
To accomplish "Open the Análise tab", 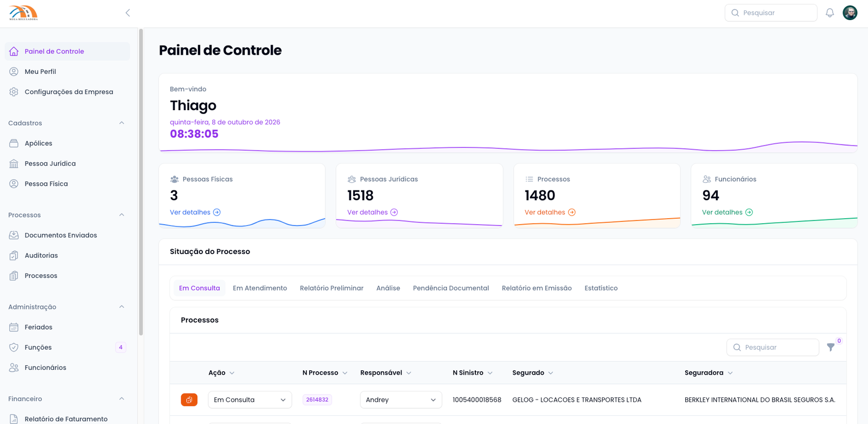I will (388, 288).
